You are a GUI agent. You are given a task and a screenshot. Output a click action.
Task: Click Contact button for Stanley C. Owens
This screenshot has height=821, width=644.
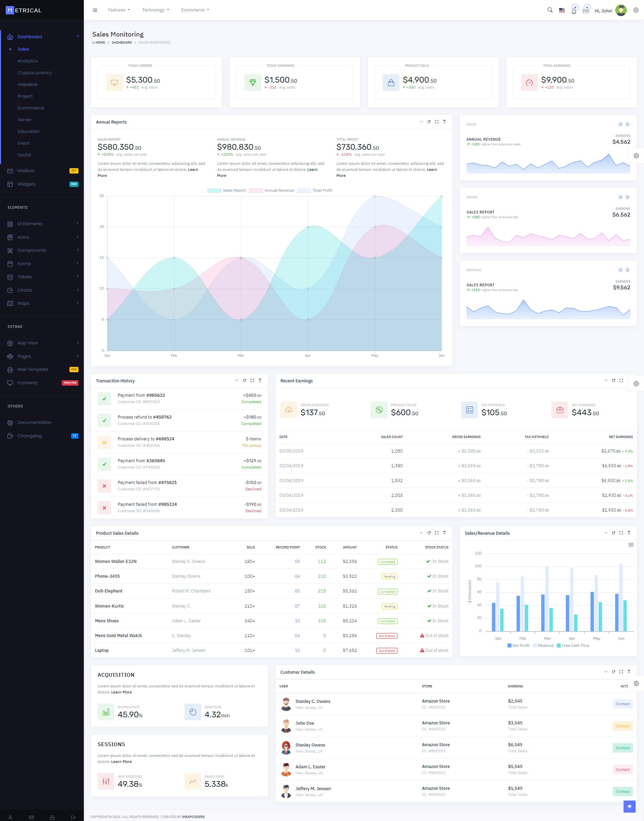point(622,704)
